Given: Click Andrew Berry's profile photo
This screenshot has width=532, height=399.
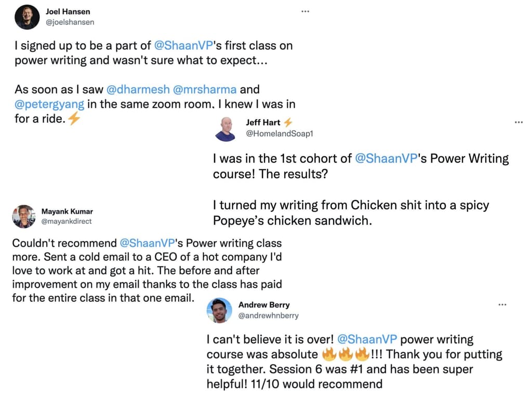Looking at the screenshot, I should coord(219,310).
